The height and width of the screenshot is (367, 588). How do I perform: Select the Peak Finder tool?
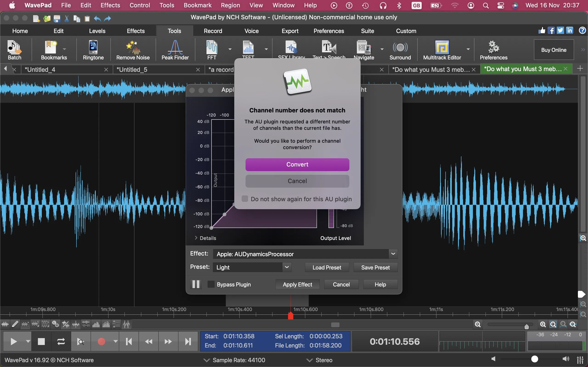[x=175, y=50]
